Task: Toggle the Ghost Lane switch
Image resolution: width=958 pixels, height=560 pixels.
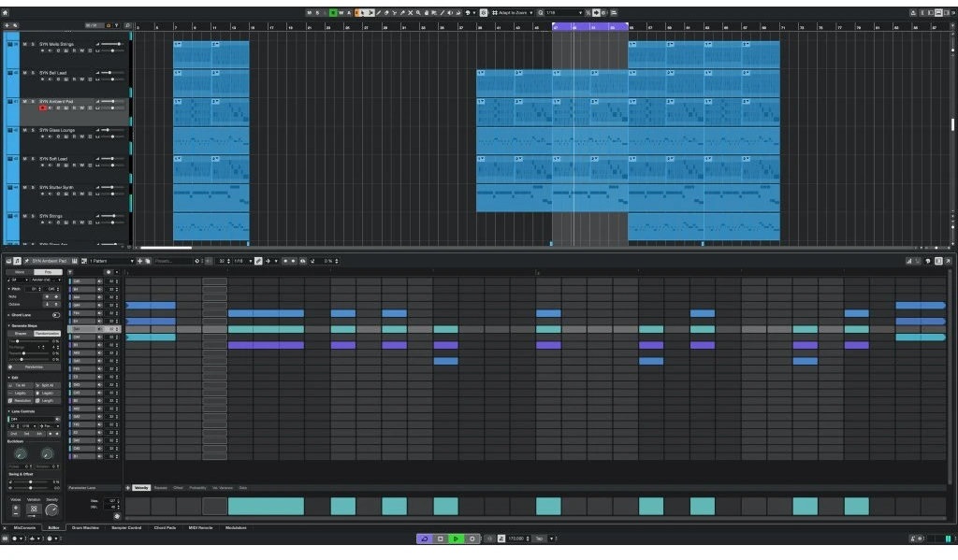Action: [x=55, y=315]
